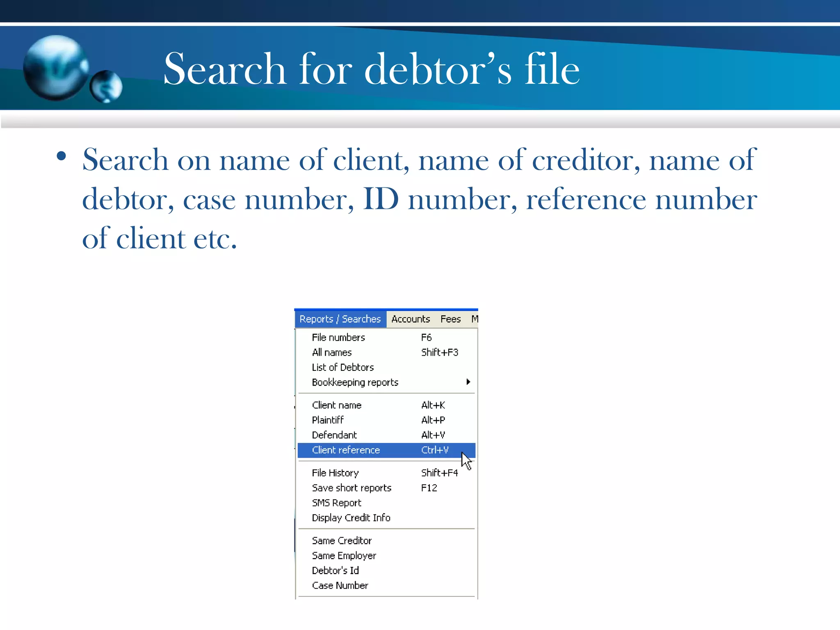
Task: Search by Debtor's Id
Action: click(335, 571)
